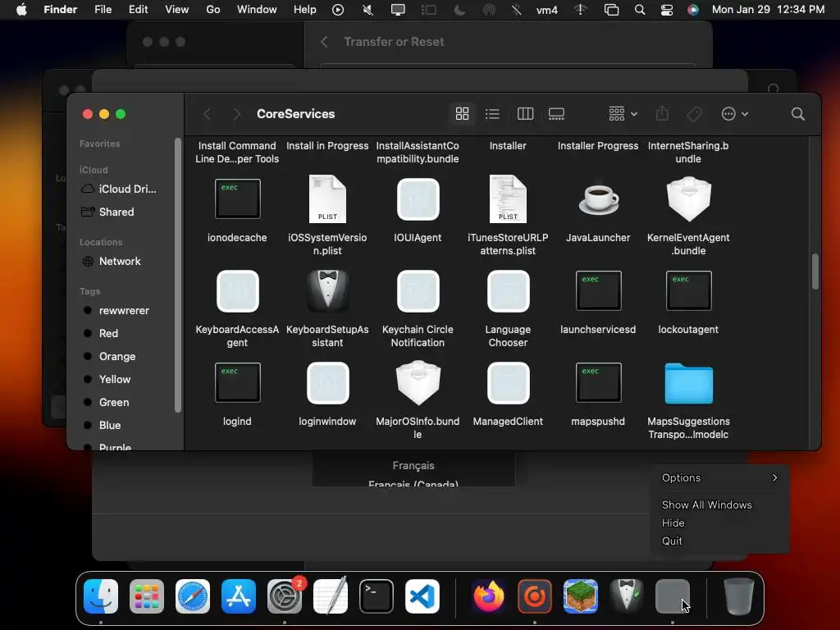Click the back arrow in Transfer or Reset window
840x630 pixels.
(x=324, y=42)
